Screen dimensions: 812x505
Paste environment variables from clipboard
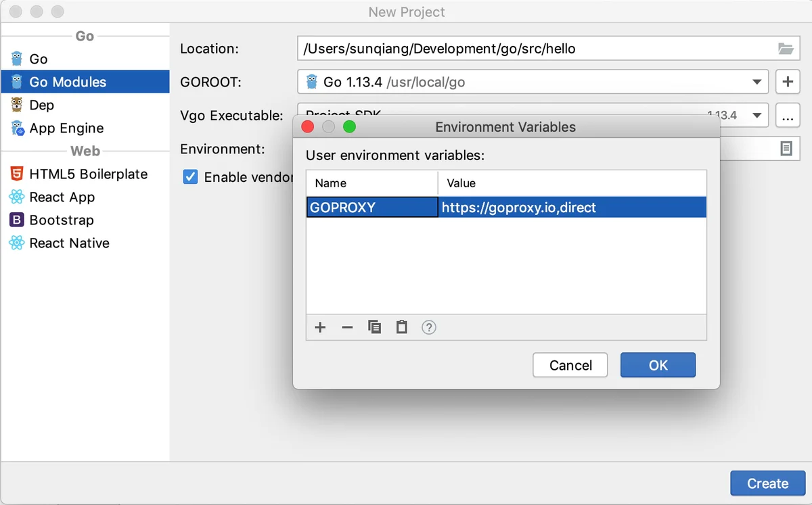401,327
